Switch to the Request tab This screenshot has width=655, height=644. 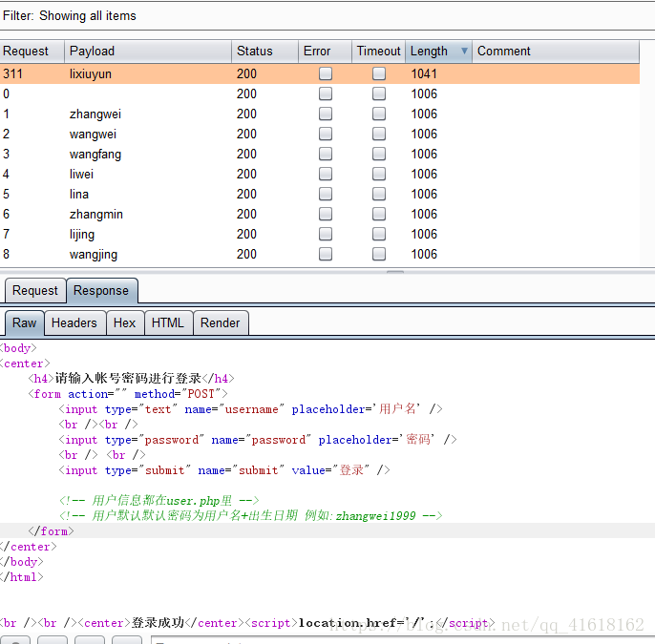pyautogui.click(x=35, y=290)
